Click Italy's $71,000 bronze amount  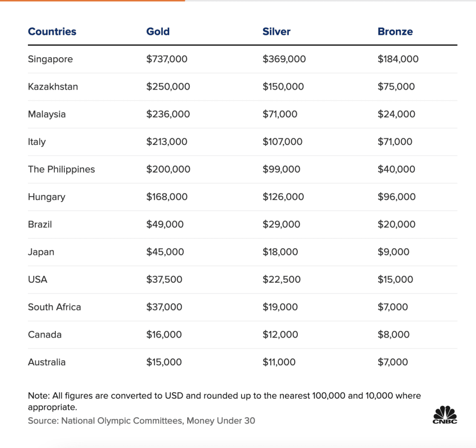(395, 142)
